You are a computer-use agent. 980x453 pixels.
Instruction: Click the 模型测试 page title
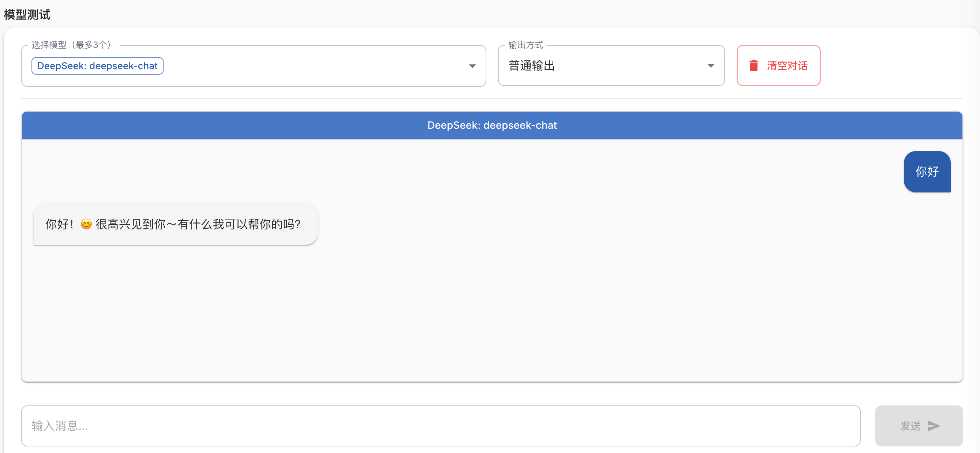(27, 14)
